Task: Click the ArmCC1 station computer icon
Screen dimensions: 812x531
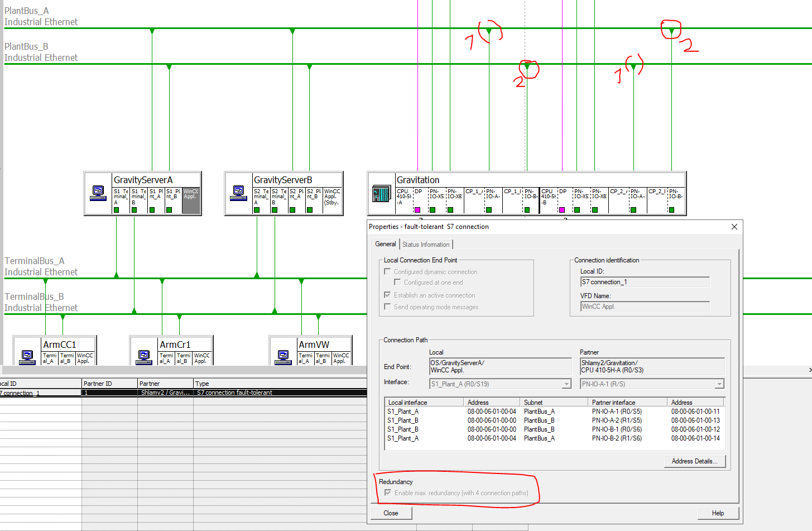Action: (27, 356)
